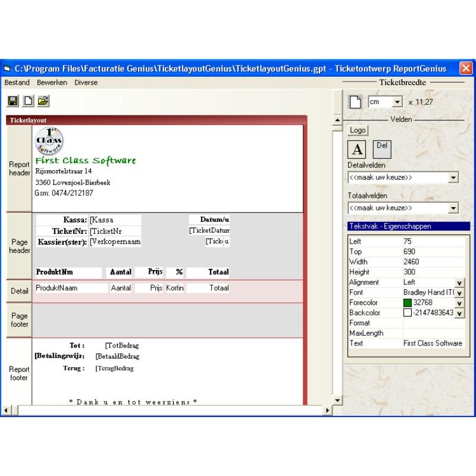The height and width of the screenshot is (476, 476).
Task: Select the Kassa: label field
Action: (62, 220)
